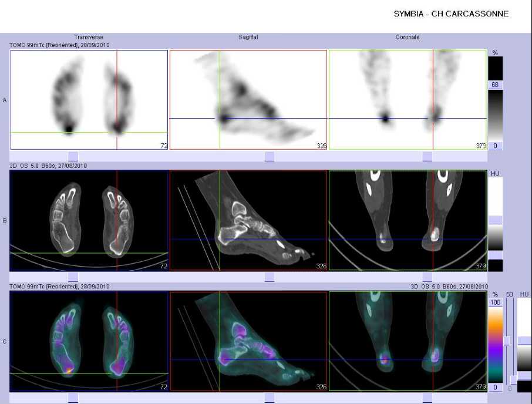Click the lower value 0 on fusion colorbar
Image resolution: width=532 pixels, height=404 pixels.
pyautogui.click(x=496, y=387)
